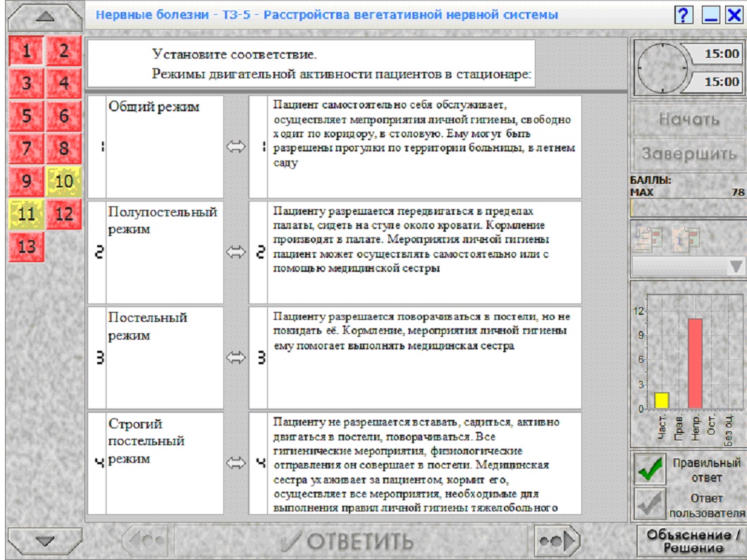Jump to question 2

[x=64, y=51]
